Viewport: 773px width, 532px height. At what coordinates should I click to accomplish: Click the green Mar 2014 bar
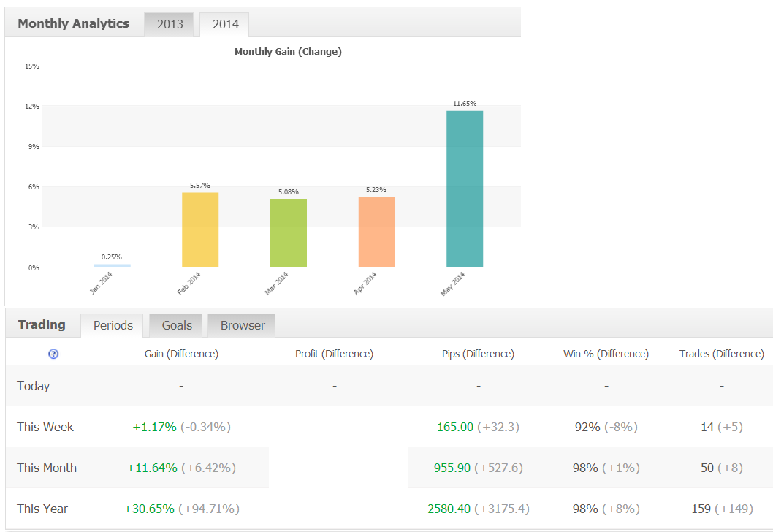point(289,233)
